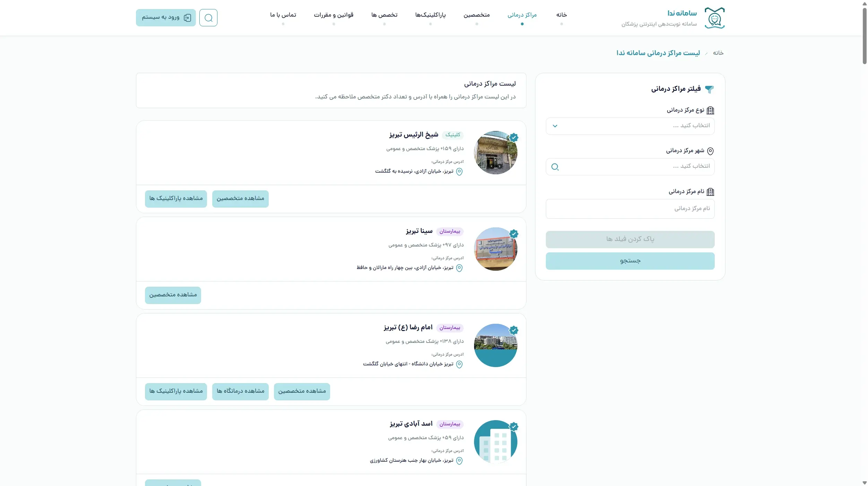Open شیخ الرئیس تبریز clinic photo
Image resolution: width=868 pixels, height=486 pixels.
(x=496, y=153)
